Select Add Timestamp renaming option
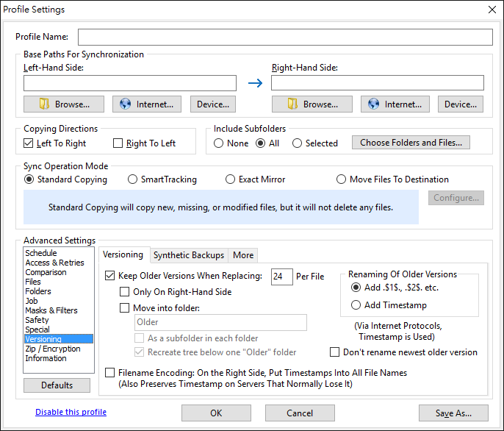The width and height of the screenshot is (504, 431). [x=356, y=305]
